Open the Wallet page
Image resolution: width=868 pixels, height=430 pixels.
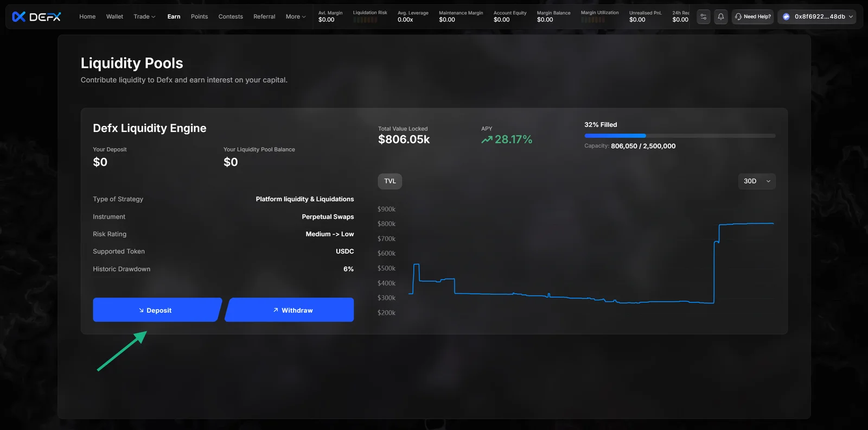[114, 17]
